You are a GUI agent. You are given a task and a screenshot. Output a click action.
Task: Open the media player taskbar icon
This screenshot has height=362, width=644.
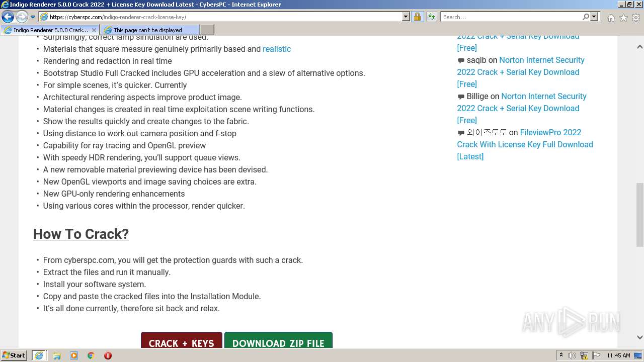(x=74, y=355)
